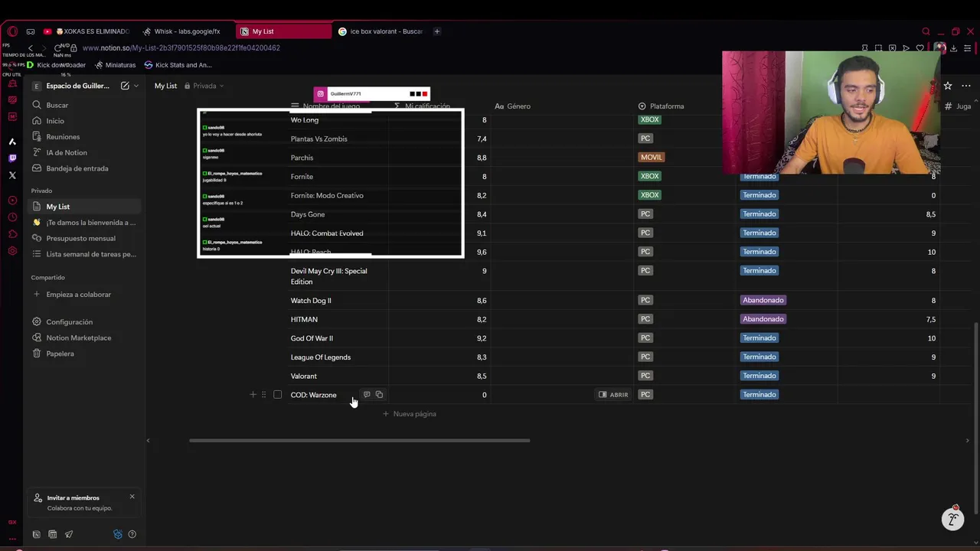Click Abandonado status of Watch Dog II
This screenshot has height=551, width=980.
(763, 300)
